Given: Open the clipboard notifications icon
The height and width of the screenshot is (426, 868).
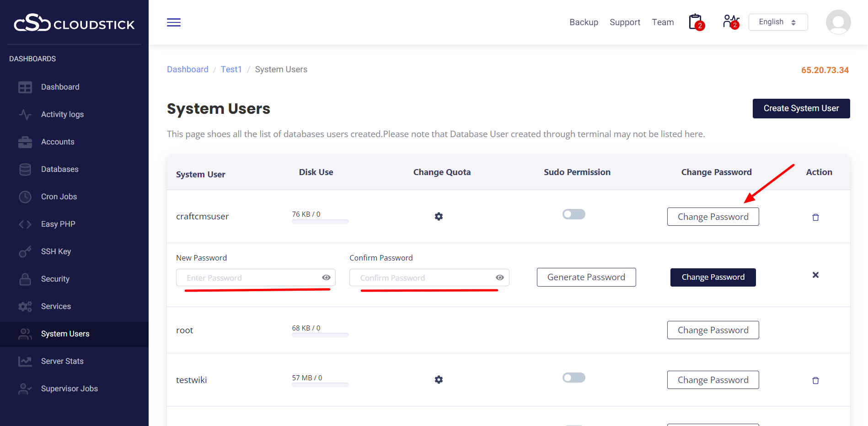Looking at the screenshot, I should pos(696,22).
